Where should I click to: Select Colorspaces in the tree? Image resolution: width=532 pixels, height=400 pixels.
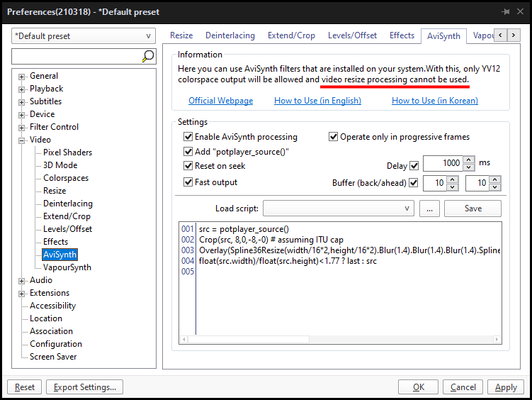66,178
